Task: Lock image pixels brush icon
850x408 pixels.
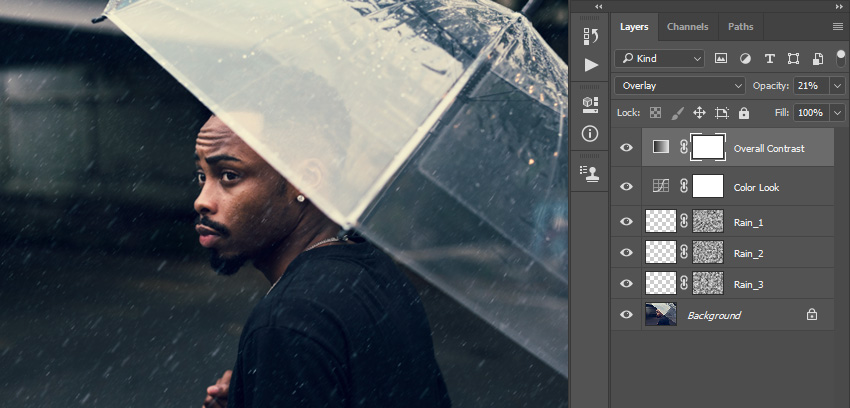Action: click(x=678, y=113)
